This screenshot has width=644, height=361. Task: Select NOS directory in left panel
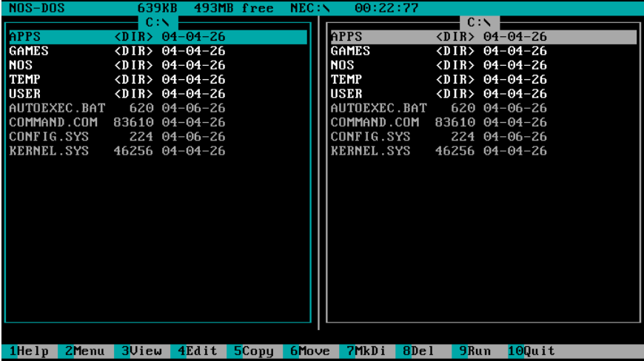[x=158, y=65]
